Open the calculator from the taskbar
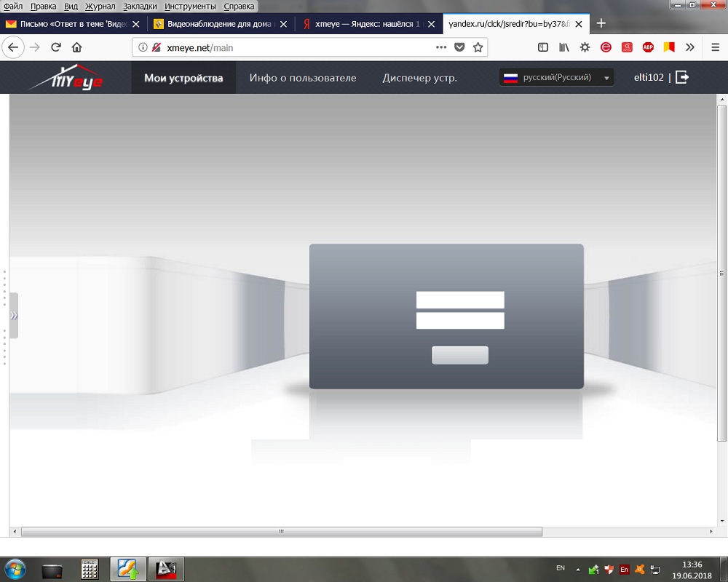This screenshot has height=582, width=728. coord(90,569)
